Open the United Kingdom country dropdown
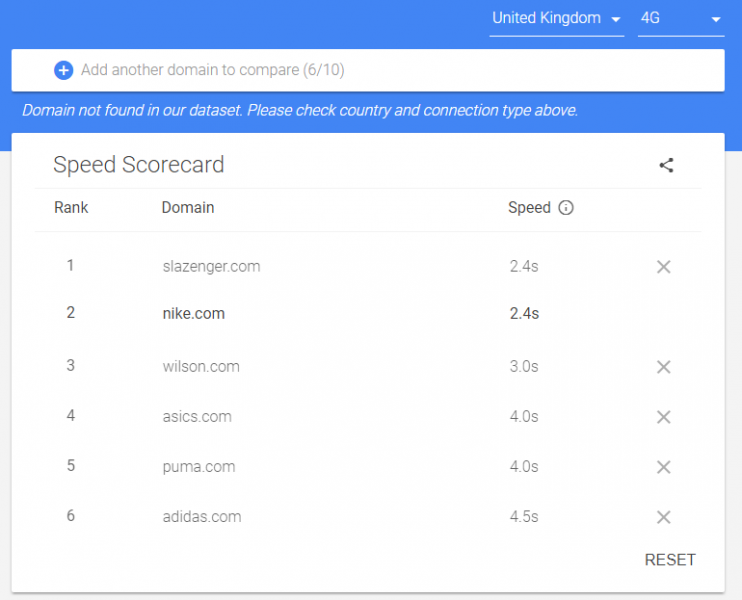This screenshot has height=600, width=742. pos(556,19)
